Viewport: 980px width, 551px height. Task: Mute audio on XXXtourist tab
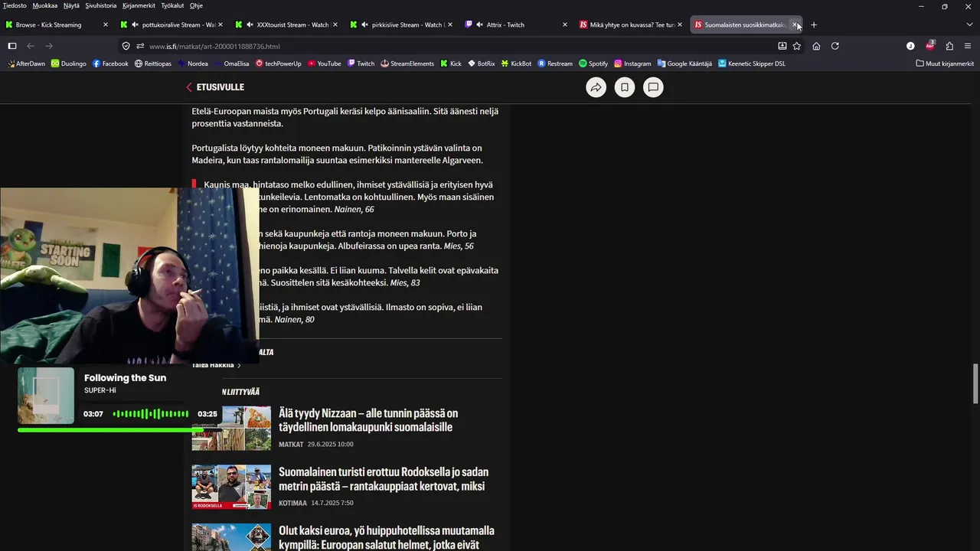250,24
